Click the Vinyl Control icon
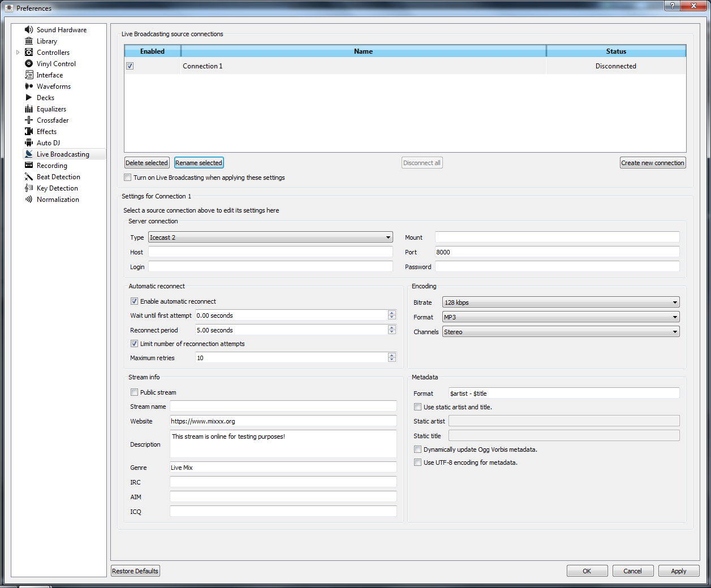 tap(29, 63)
